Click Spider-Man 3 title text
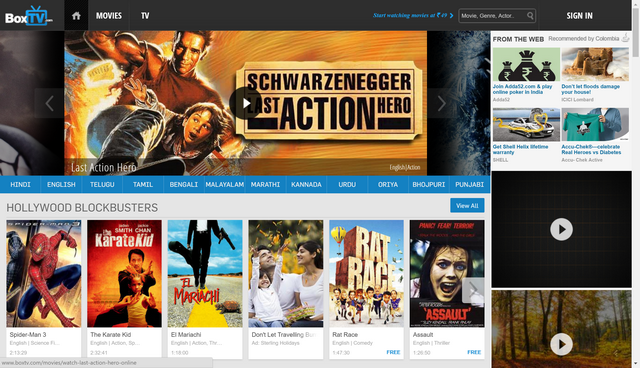Screen dimensions: 640x368 (x=28, y=335)
